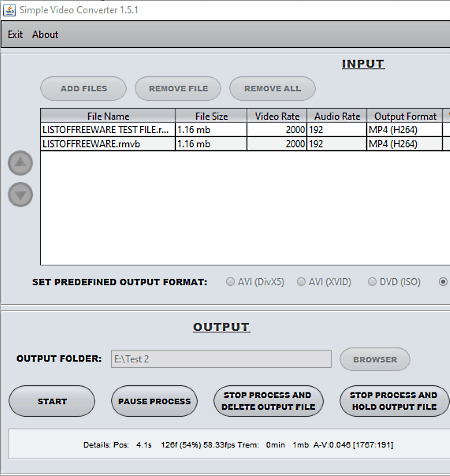Screen dimensions: 450x476
Task: Click the move-down arrow icon
Action: (x=20, y=195)
